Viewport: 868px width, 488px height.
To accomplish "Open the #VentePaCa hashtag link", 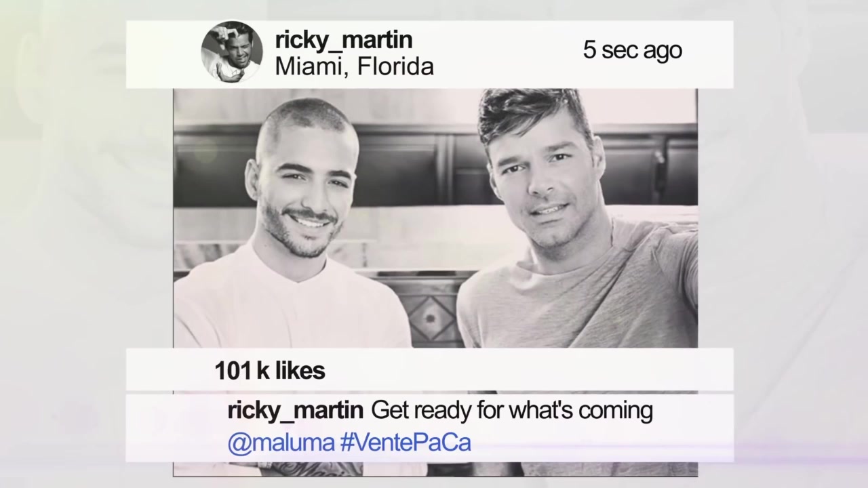I will pos(405,443).
